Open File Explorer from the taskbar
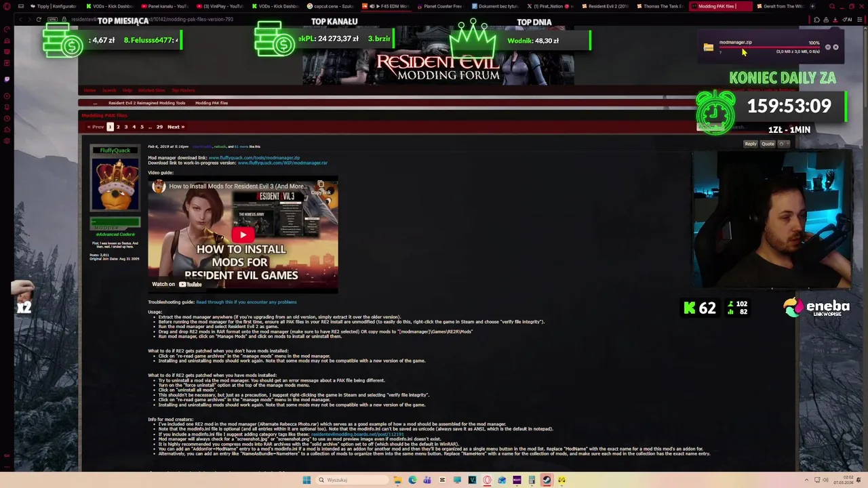 [397, 480]
